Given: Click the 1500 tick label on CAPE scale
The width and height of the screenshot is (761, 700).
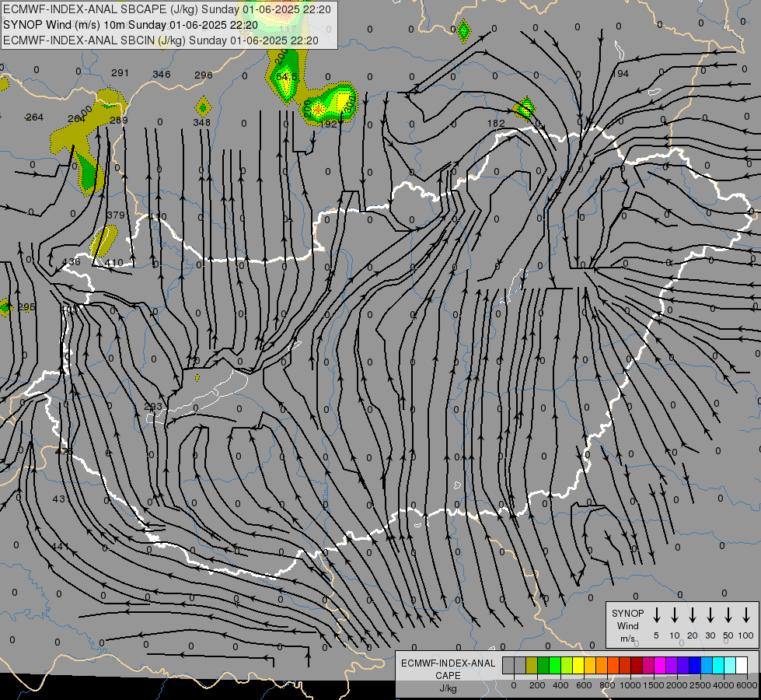Looking at the screenshot, I should pos(654,685).
